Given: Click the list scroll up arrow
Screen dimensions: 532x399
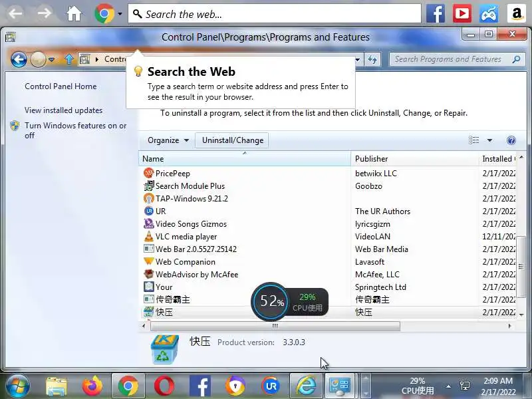Looking at the screenshot, I should click(521, 157).
